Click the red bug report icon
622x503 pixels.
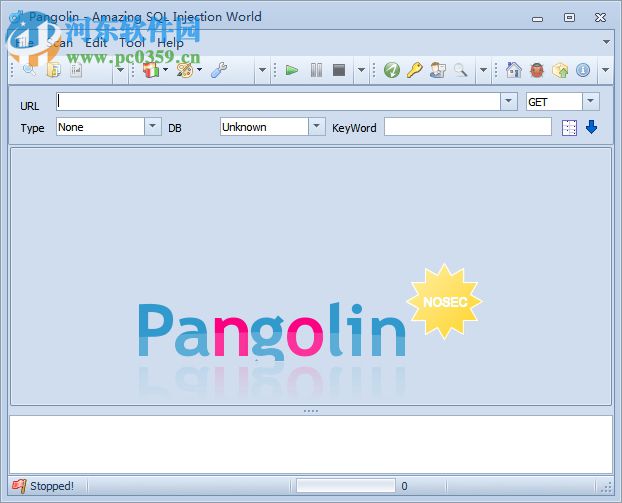tap(537, 71)
